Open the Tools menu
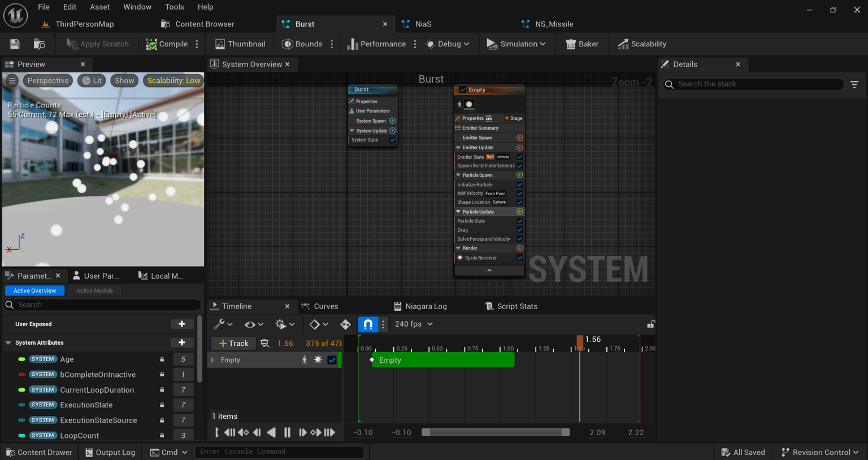The height and width of the screenshot is (460, 868). tap(175, 7)
